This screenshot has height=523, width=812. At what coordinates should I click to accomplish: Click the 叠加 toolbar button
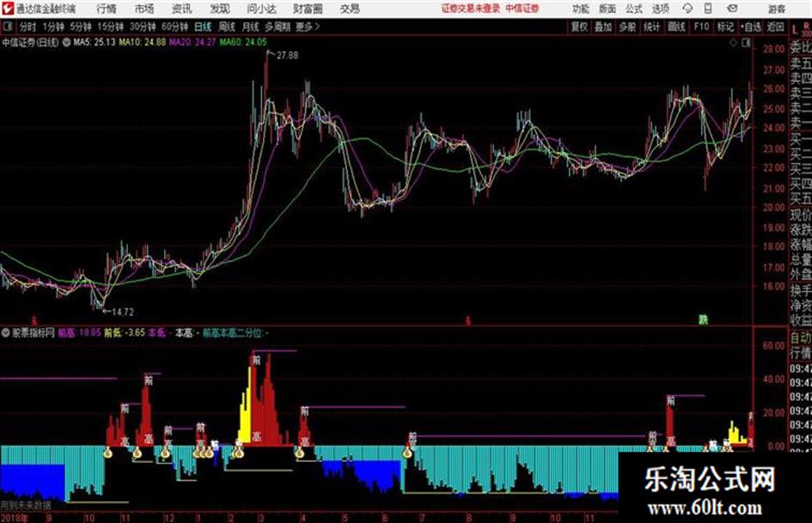click(x=603, y=27)
